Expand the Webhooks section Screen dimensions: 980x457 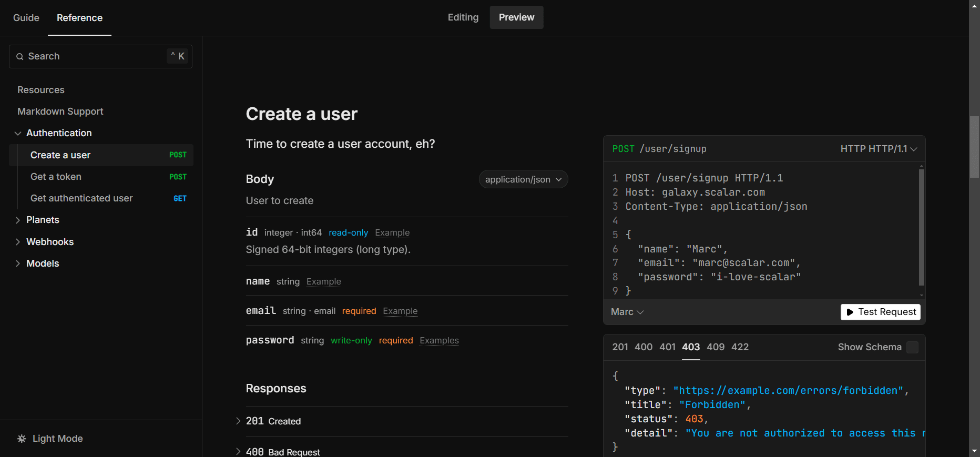18,242
